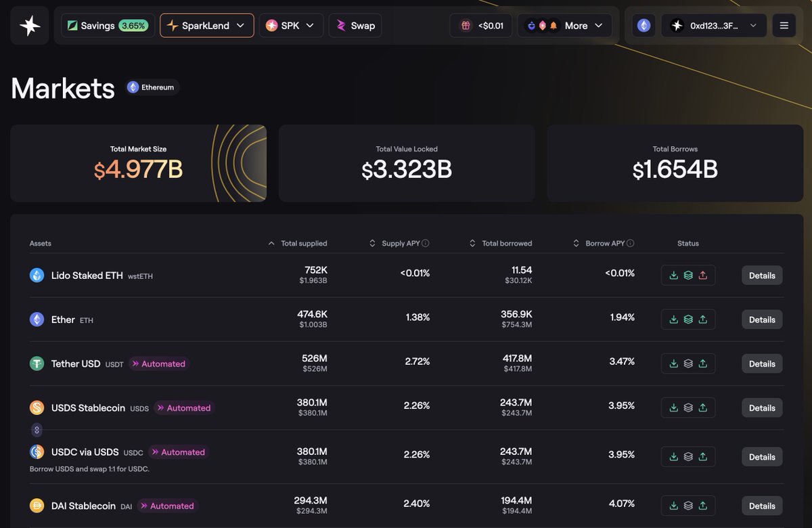
Task: Open the More dropdown menu
Action: tap(565, 26)
